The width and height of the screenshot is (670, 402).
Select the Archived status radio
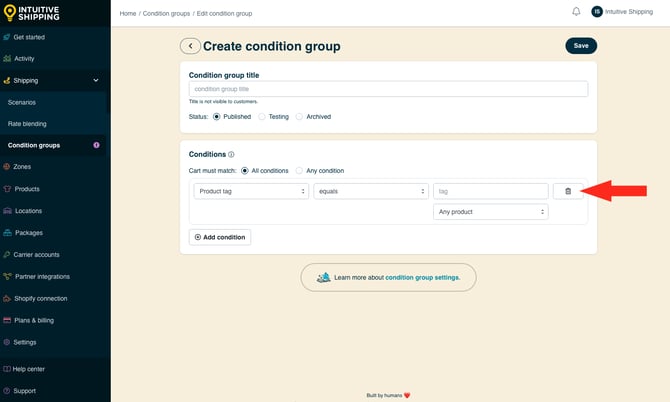tap(300, 117)
